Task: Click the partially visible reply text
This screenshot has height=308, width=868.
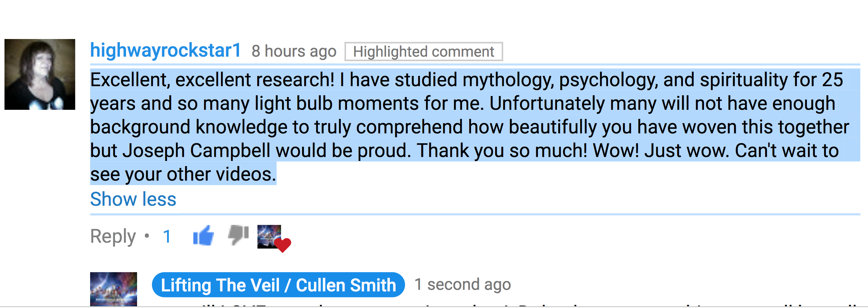Action: coord(483,305)
